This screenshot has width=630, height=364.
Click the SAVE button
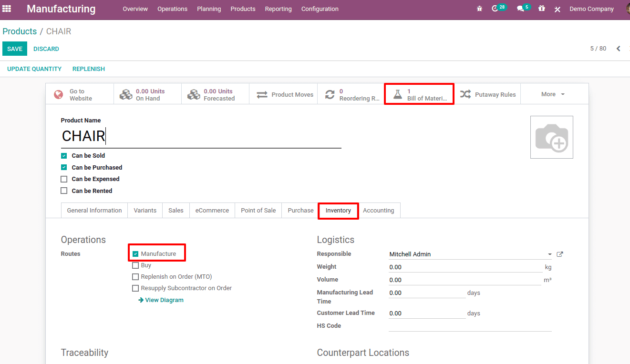point(15,49)
